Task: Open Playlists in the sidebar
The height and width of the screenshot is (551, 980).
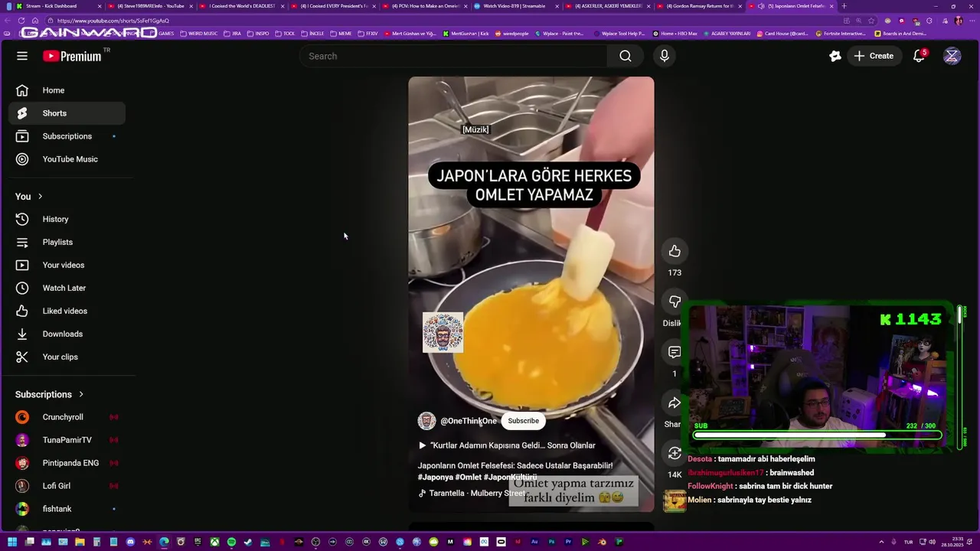Action: coord(67,242)
